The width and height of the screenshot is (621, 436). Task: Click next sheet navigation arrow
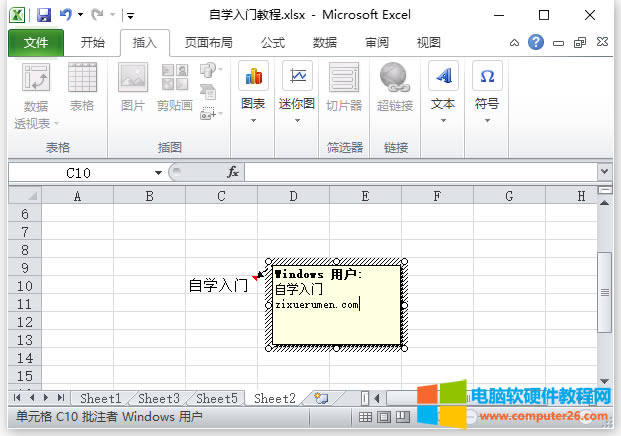[46, 397]
